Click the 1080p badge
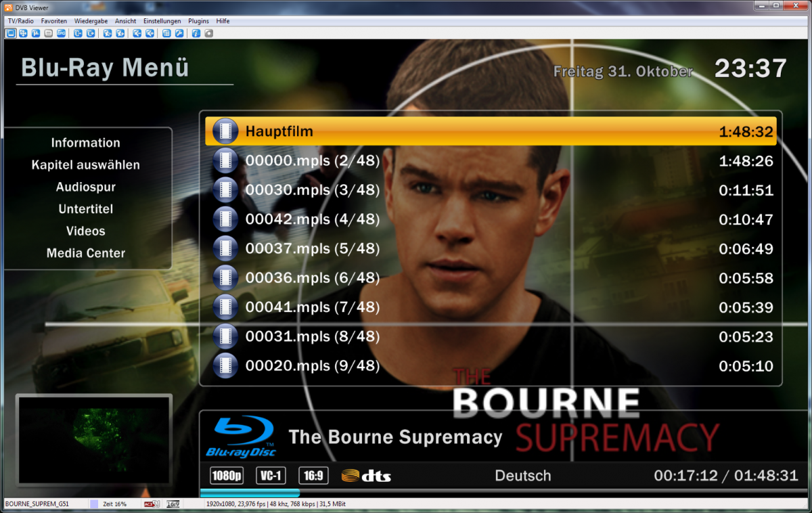Screen dimensions: 812x513 pos(227,476)
